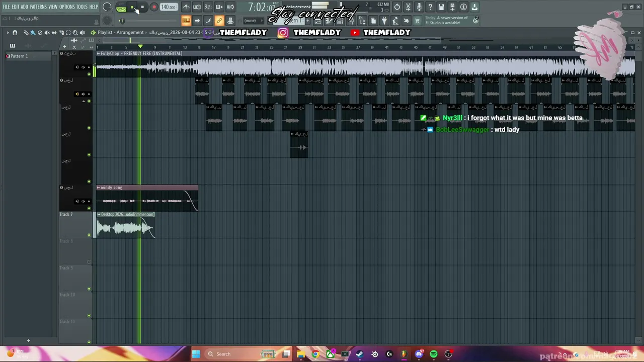Stop playback with the stop button
Screen dimensions: 644x362
coord(143,8)
